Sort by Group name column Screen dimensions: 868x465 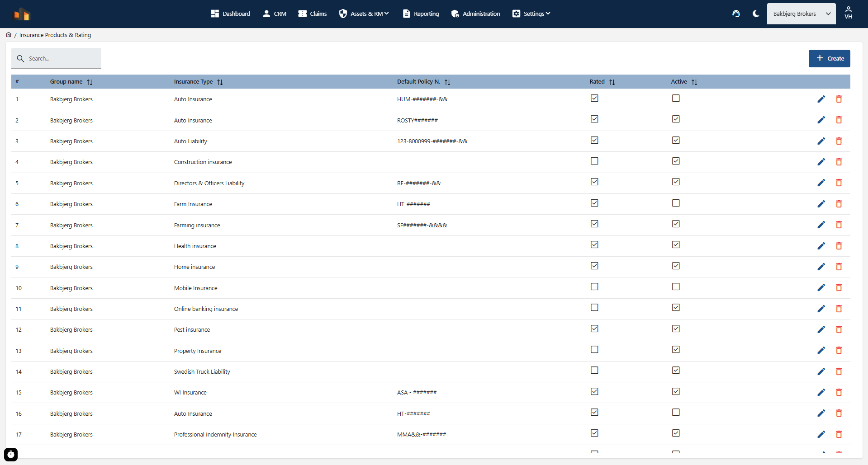point(90,82)
